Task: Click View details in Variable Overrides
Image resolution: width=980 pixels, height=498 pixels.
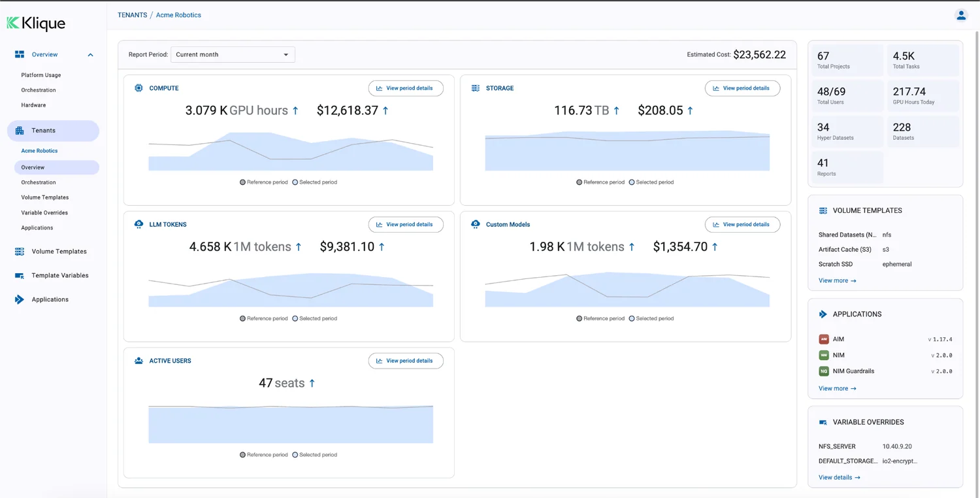Action: [x=839, y=477]
